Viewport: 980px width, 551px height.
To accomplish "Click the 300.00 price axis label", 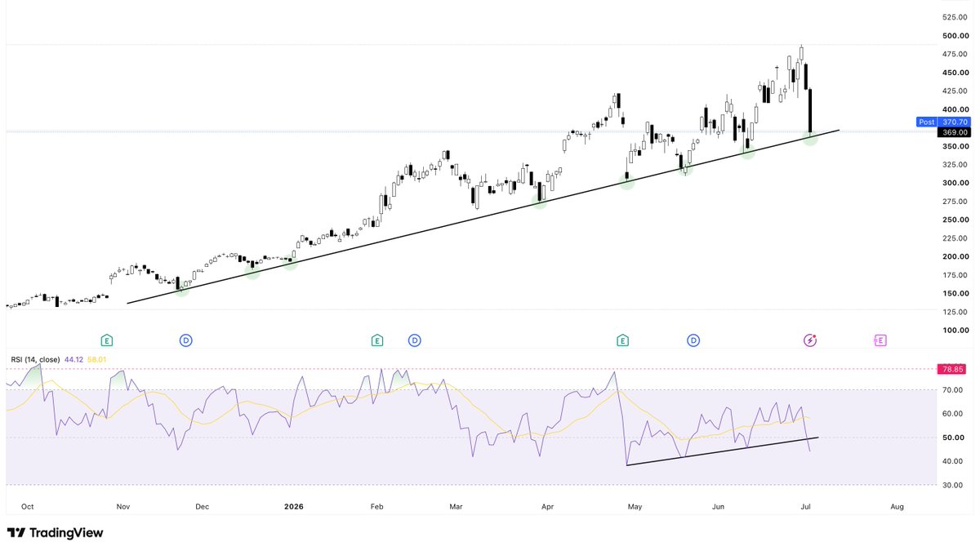I will [x=955, y=183].
